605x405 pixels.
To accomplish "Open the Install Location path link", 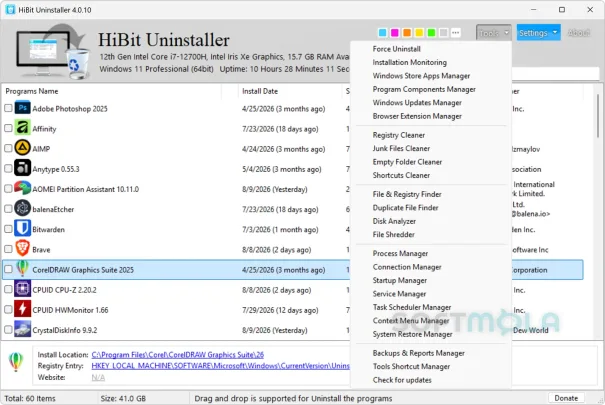I will pyautogui.click(x=177, y=355).
